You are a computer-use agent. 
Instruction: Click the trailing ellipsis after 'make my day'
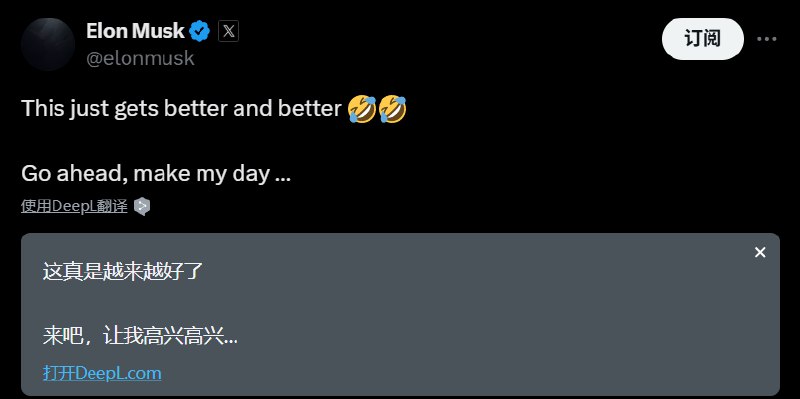283,174
